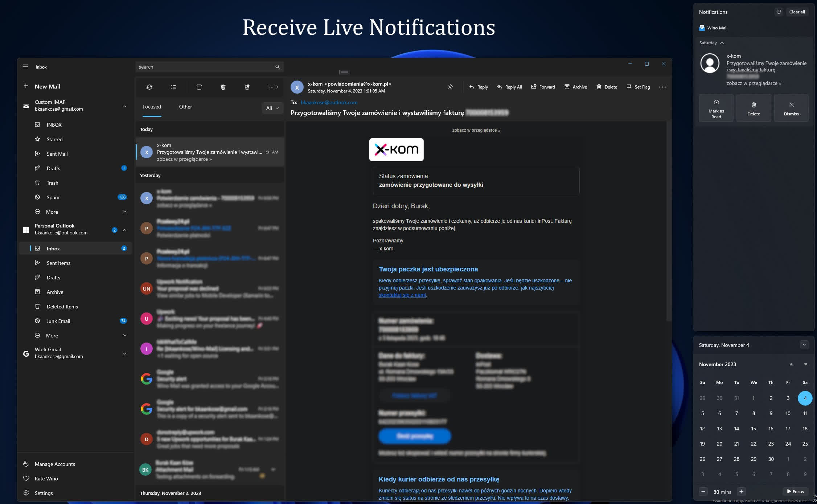Click the Reply All button
This screenshot has height=504, width=817.
tap(509, 87)
